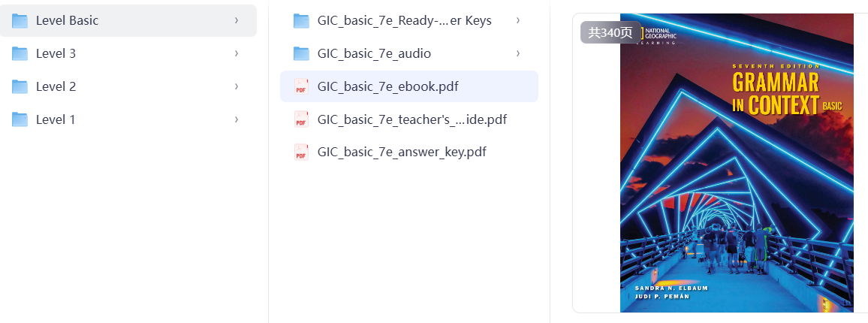Select the GIC_basic_7e_ebook.pdf file name
Screen dimensions: 868x323
(x=387, y=86)
